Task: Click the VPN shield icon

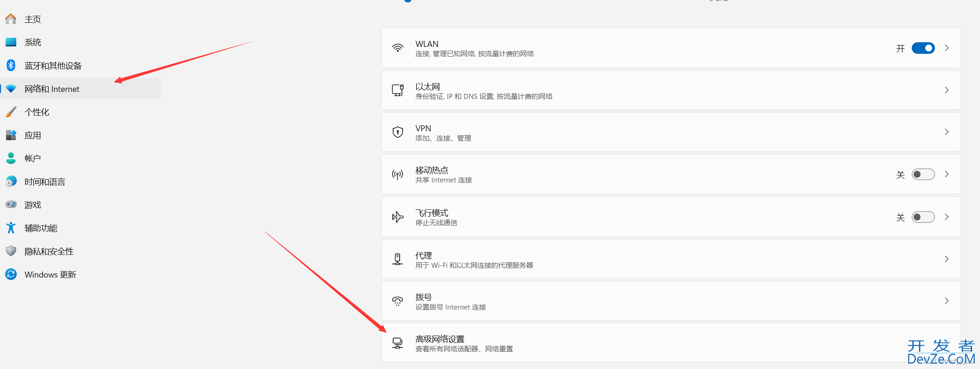Action: [398, 132]
